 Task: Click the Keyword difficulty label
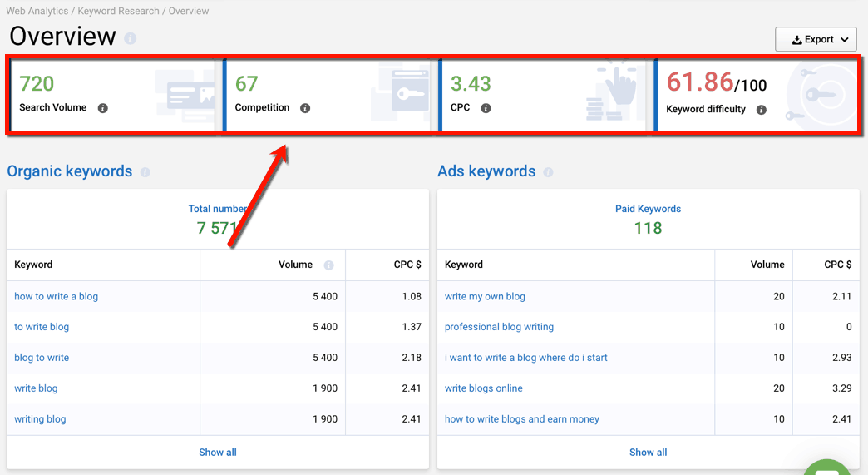(x=706, y=109)
